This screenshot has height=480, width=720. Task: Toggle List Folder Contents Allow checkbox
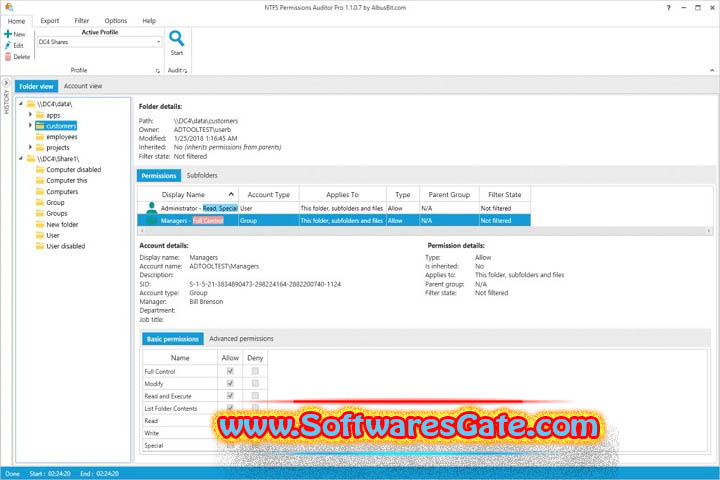tap(230, 408)
